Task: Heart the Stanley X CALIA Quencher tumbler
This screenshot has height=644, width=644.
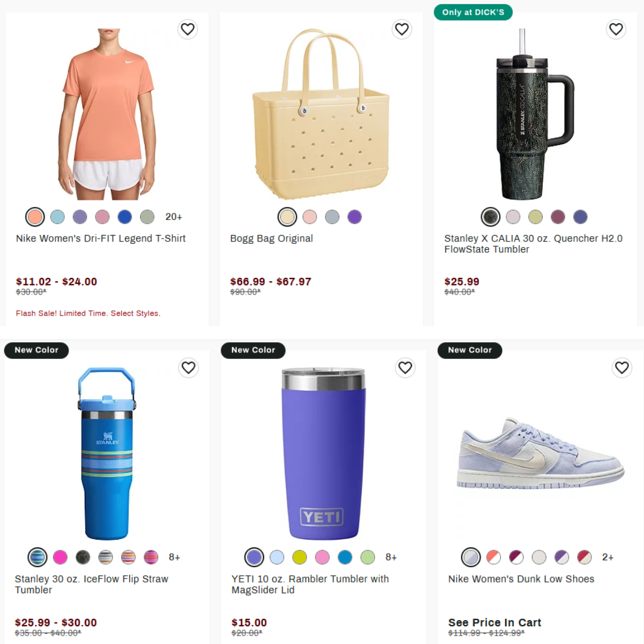Action: 615,29
